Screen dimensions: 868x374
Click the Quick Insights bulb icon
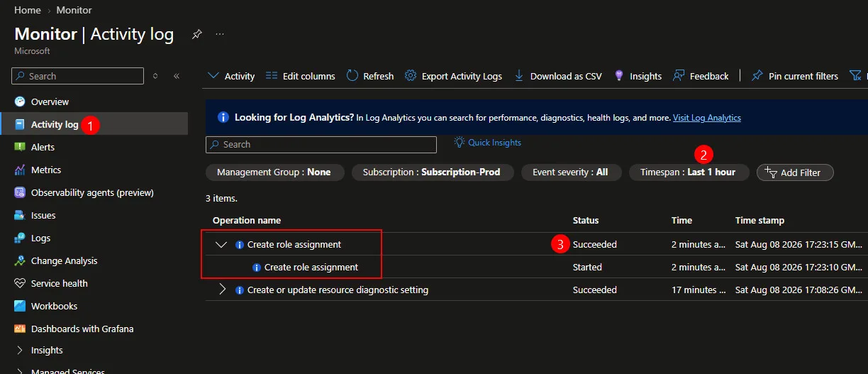[x=460, y=142]
